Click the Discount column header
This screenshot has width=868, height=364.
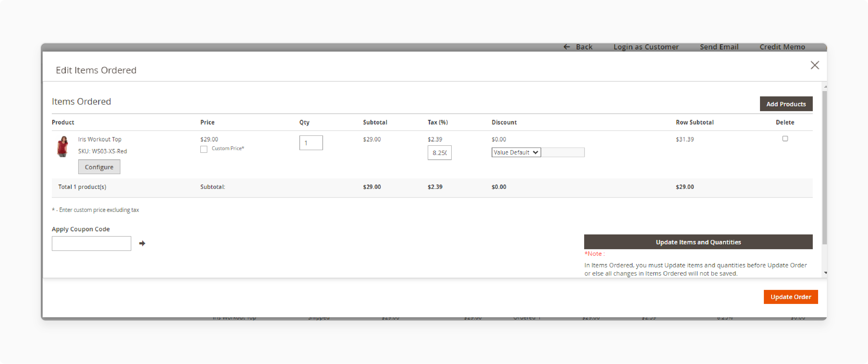504,122
